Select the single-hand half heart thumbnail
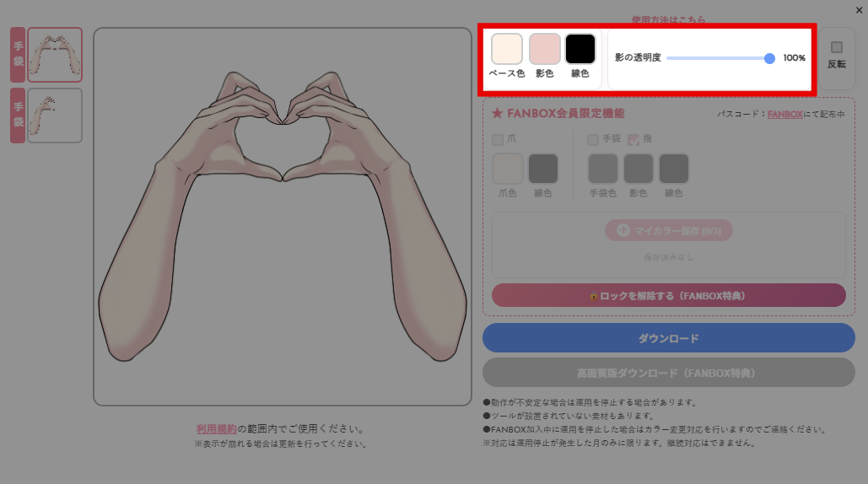Screen dimensions: 868x484 coord(55,116)
